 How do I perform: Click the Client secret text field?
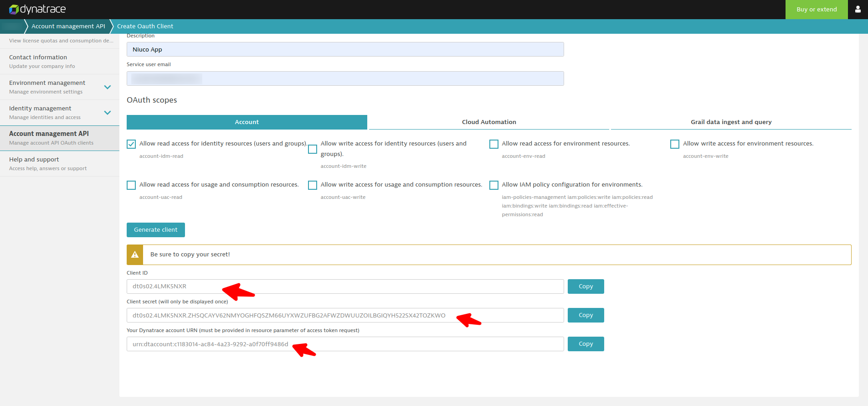point(345,315)
